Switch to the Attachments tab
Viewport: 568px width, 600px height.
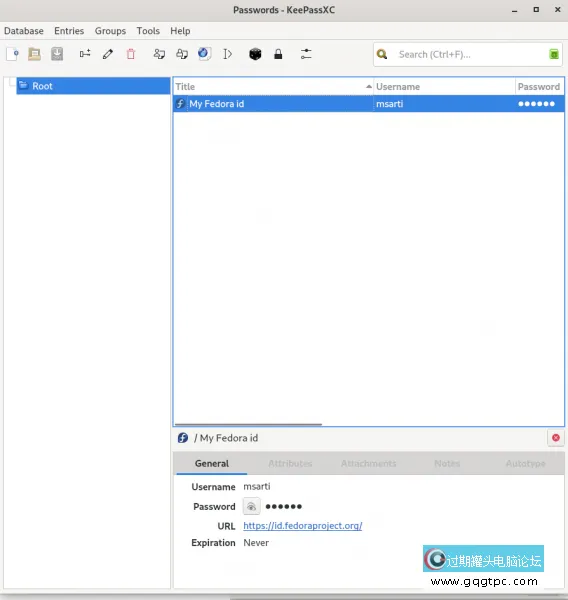[x=369, y=463]
